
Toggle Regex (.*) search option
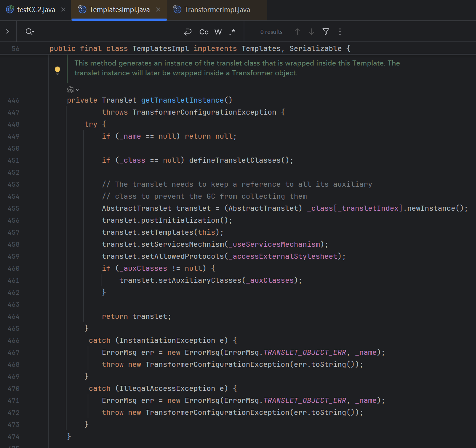(x=232, y=32)
